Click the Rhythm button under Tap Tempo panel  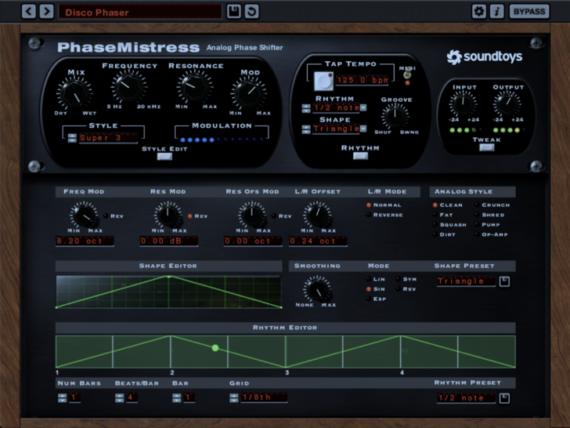click(360, 156)
